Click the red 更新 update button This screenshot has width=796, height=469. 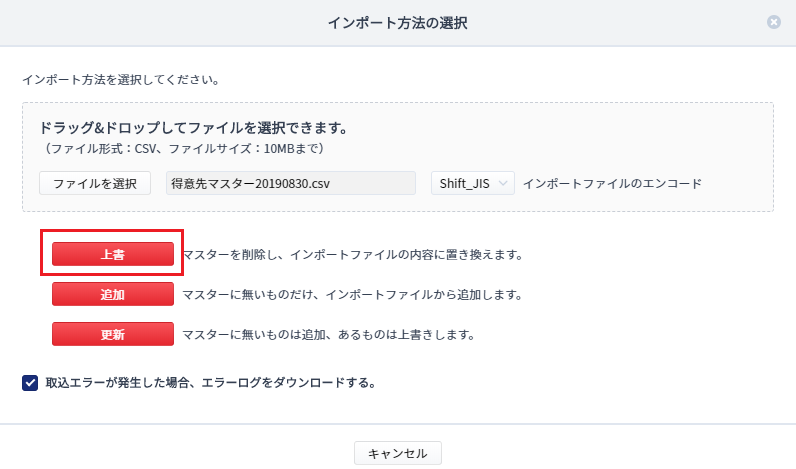[x=113, y=334]
